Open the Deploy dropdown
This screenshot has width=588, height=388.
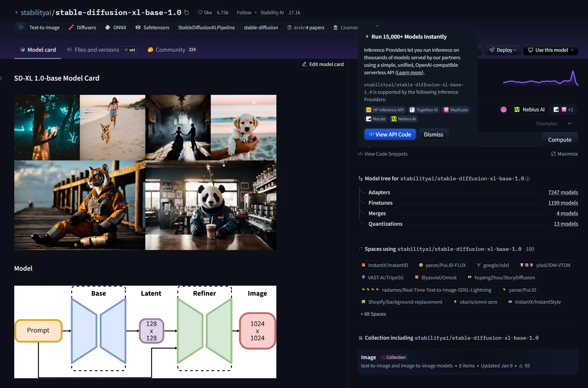(503, 50)
